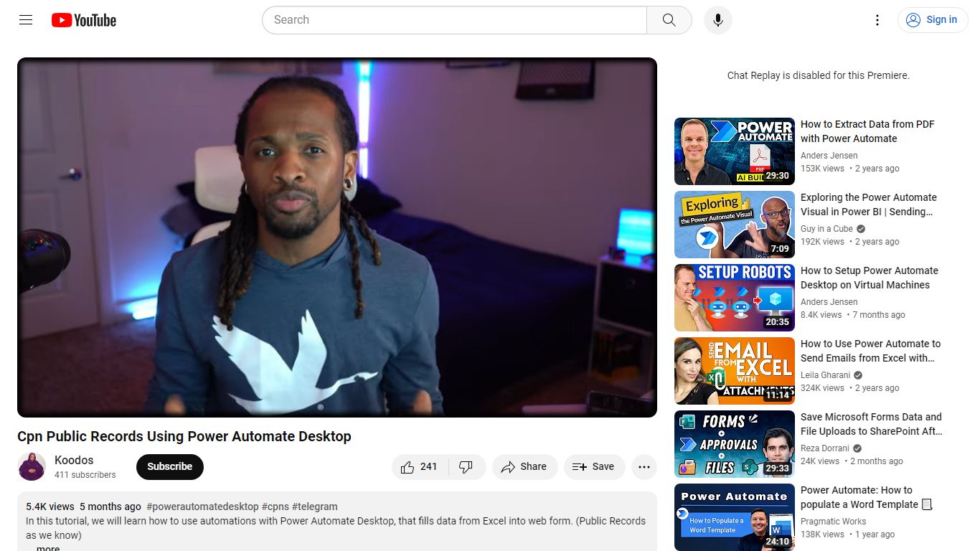
Task: Sign in to YouTube
Action: point(932,20)
